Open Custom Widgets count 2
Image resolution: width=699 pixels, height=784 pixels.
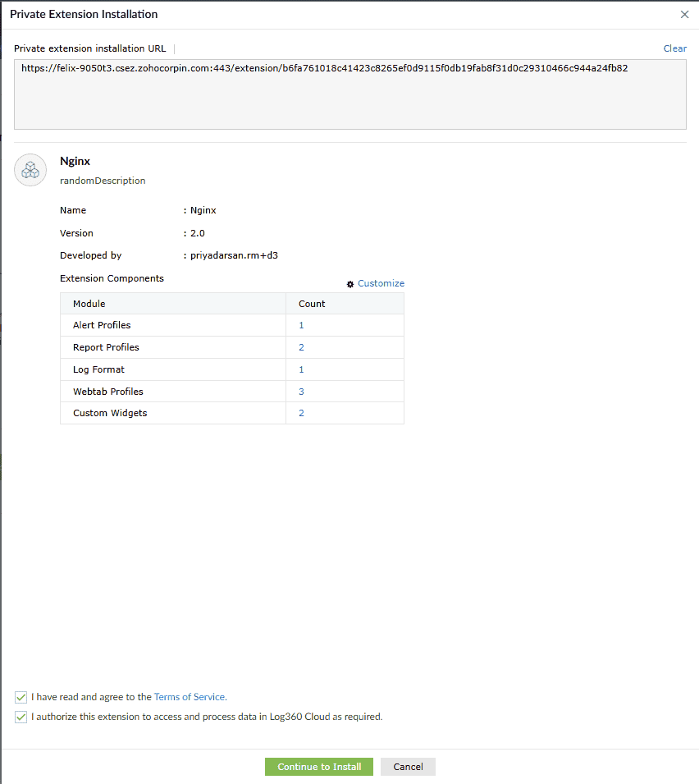pyautogui.click(x=301, y=413)
